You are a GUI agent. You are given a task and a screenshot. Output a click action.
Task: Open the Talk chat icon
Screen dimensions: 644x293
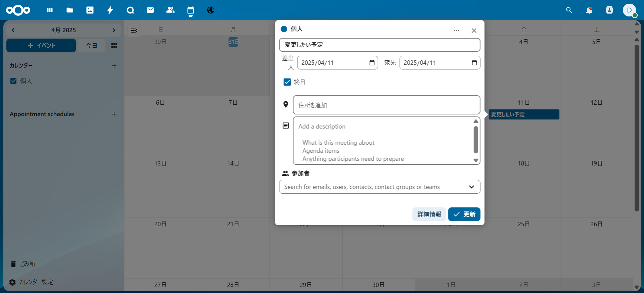(x=130, y=10)
